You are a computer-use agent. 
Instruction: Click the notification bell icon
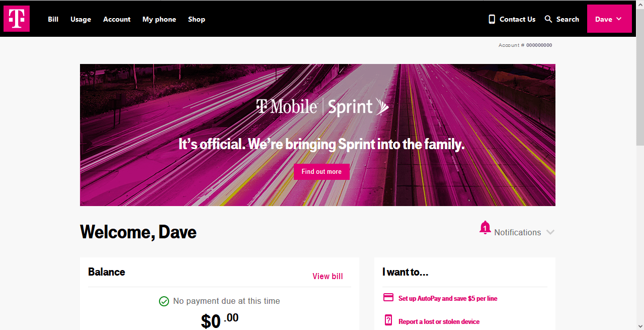pyautogui.click(x=485, y=228)
